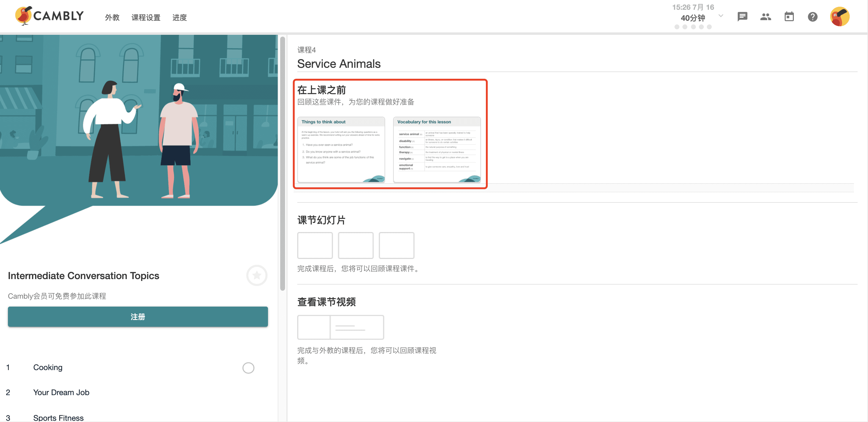
Task: Open the calendar schedule icon
Action: tap(789, 16)
